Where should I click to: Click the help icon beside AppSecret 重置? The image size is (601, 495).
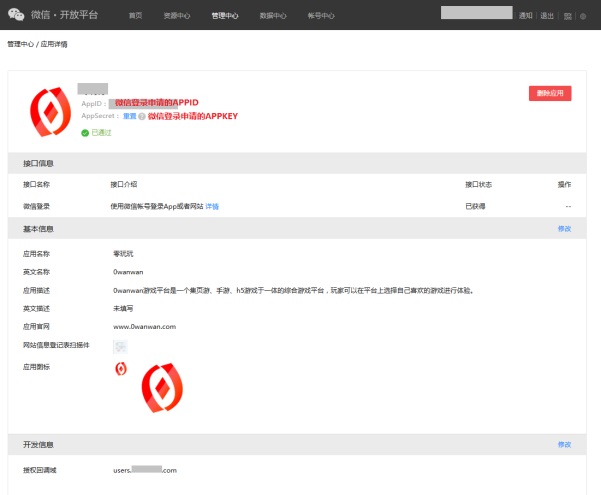click(143, 116)
